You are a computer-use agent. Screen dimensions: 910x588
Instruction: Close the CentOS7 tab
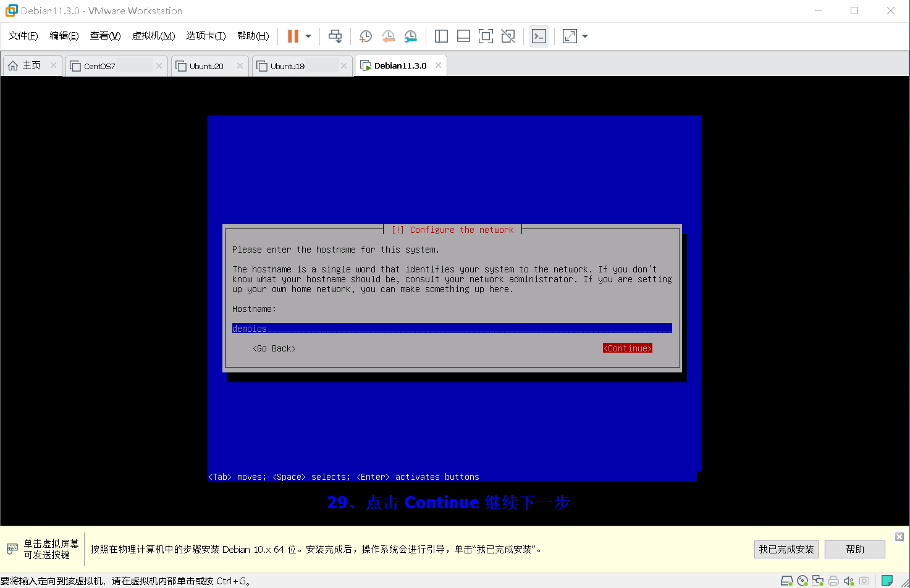(x=159, y=65)
